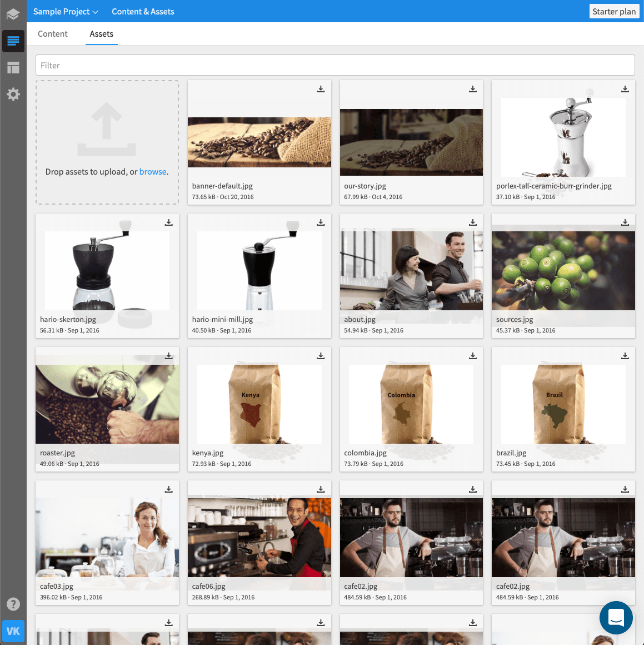The width and height of the screenshot is (644, 645).
Task: Click the Filter input field
Action: pos(335,65)
